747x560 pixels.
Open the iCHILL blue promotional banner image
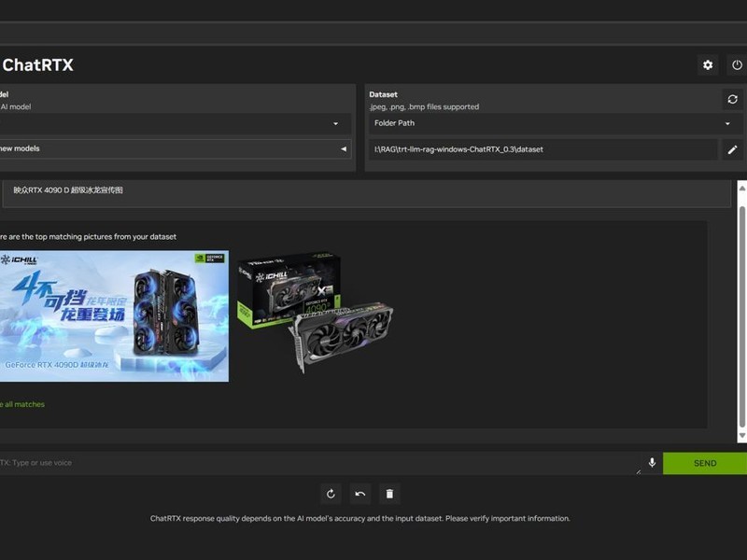click(114, 316)
